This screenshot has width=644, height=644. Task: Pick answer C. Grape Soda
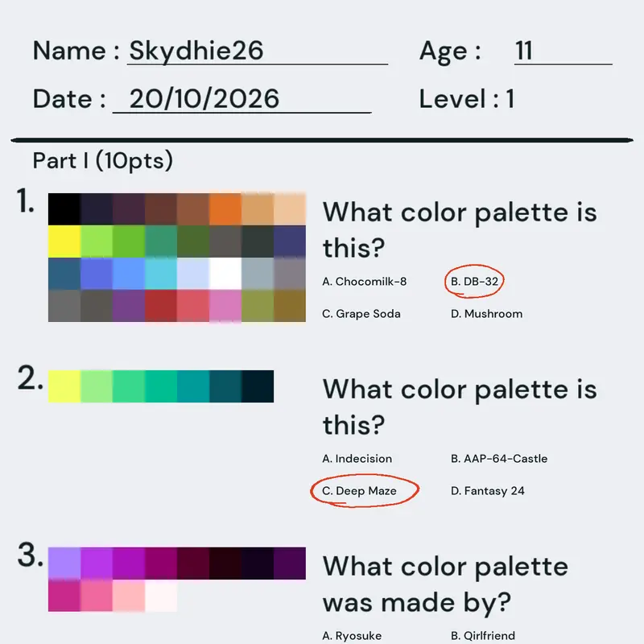pyautogui.click(x=361, y=314)
